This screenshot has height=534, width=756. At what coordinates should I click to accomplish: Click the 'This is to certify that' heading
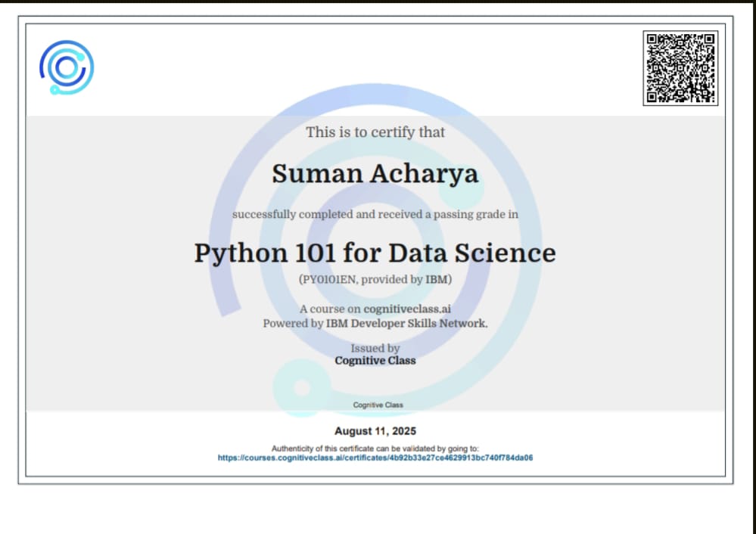(375, 132)
